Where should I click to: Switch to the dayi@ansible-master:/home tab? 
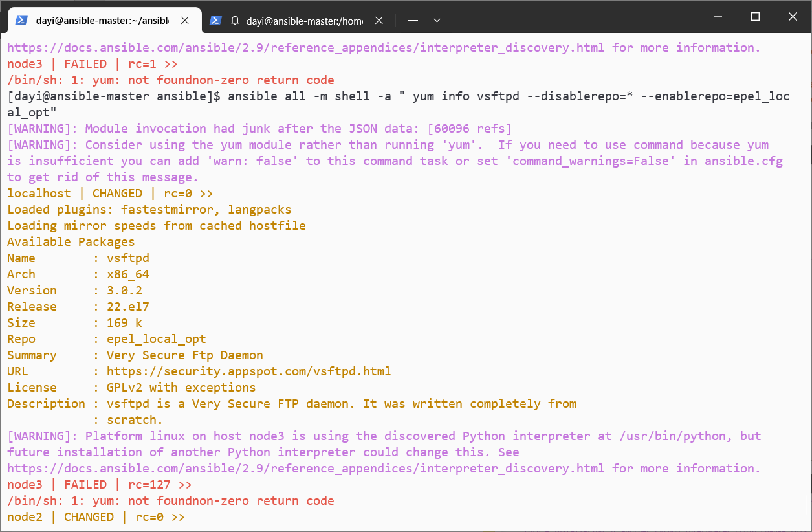coord(298,21)
